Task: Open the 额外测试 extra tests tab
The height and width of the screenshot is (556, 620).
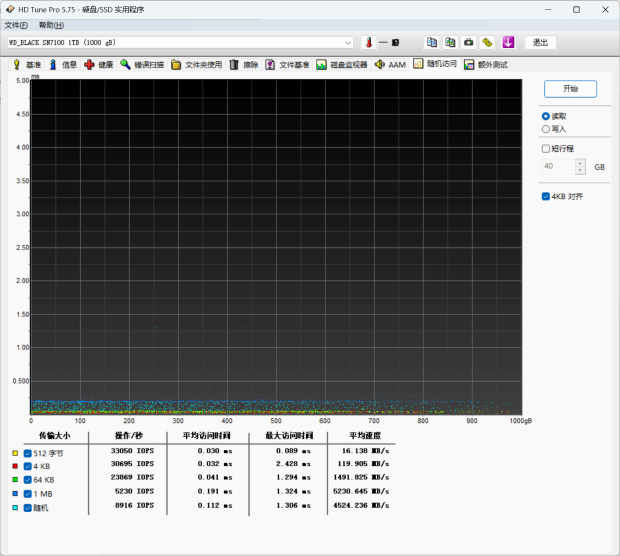Action: pos(486,64)
